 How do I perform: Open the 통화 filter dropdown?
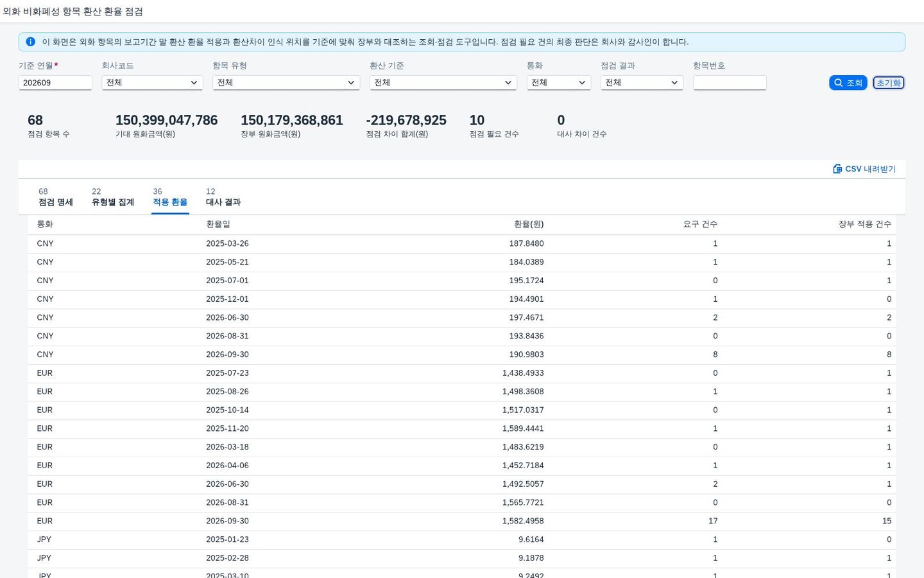[559, 83]
